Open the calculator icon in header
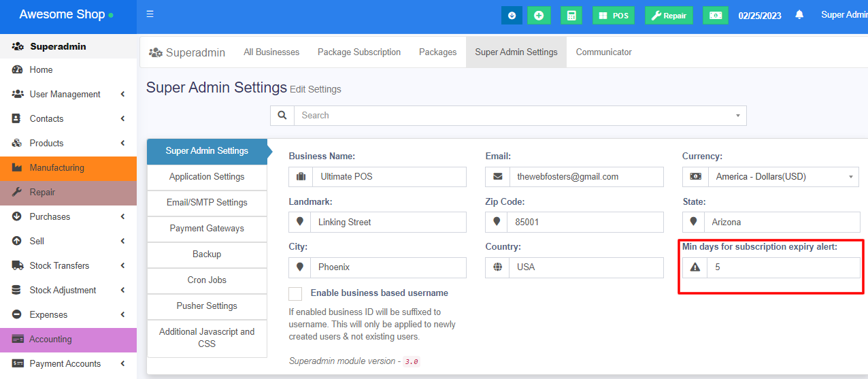Screen dimensions: 868x379 (571, 15)
